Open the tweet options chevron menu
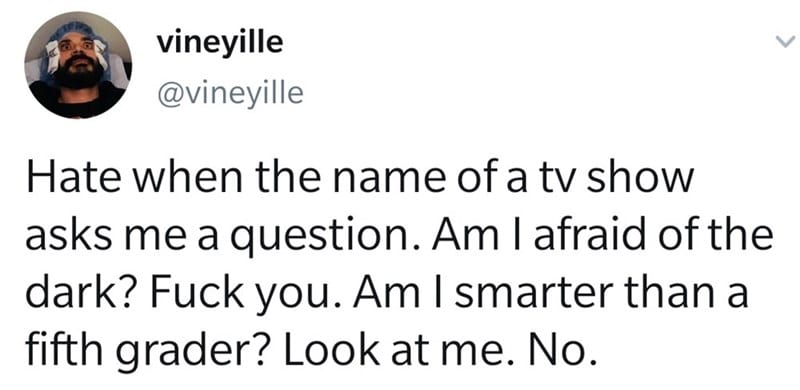 [785, 42]
